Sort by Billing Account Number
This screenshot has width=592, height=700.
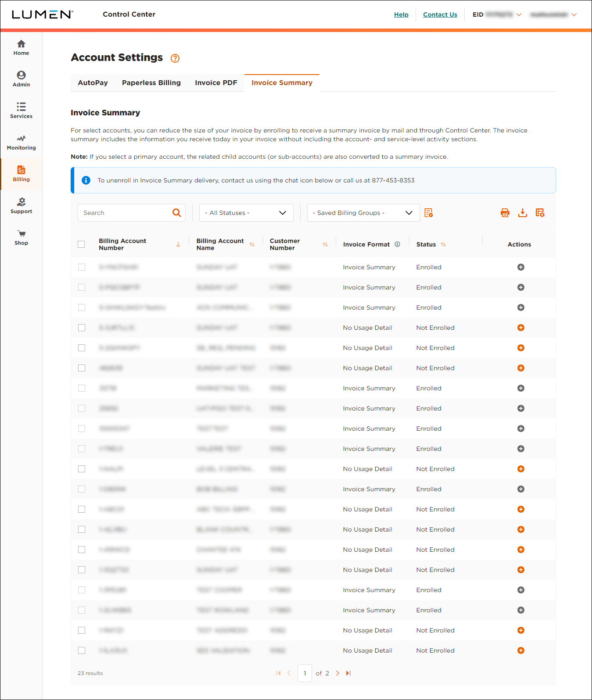click(x=178, y=244)
